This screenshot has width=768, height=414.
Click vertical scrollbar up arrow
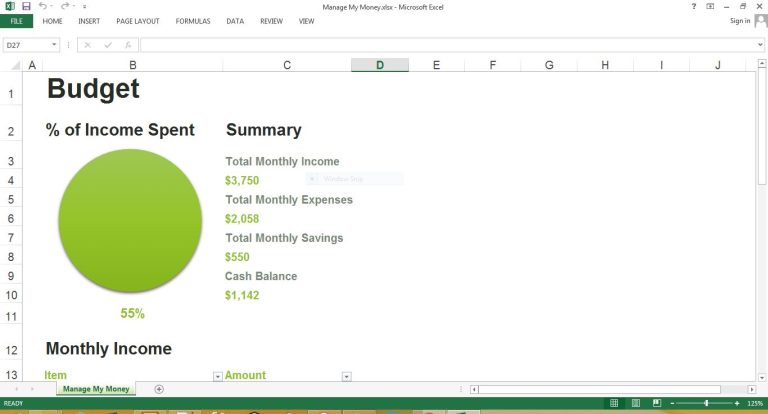click(762, 63)
